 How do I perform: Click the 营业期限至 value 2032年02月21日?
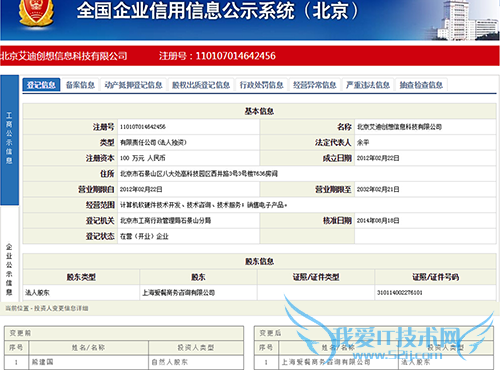coord(378,189)
